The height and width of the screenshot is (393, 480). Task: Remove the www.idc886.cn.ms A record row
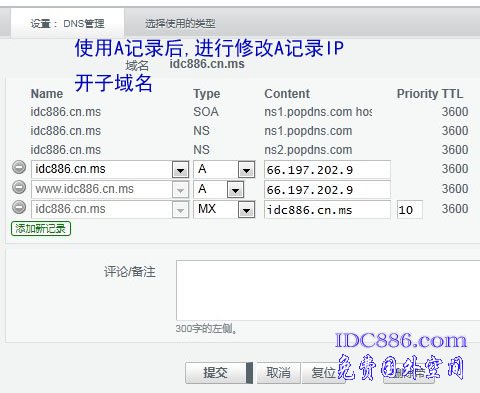coord(19,187)
